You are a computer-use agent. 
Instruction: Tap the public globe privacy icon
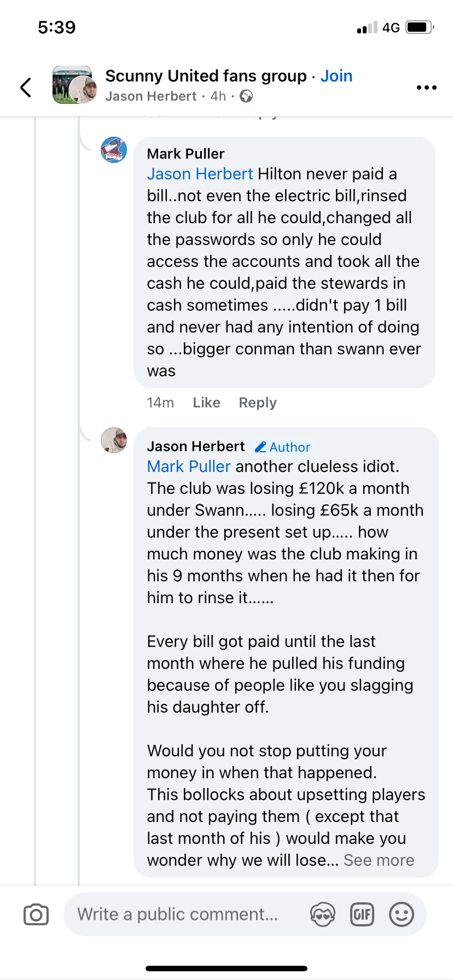(247, 97)
